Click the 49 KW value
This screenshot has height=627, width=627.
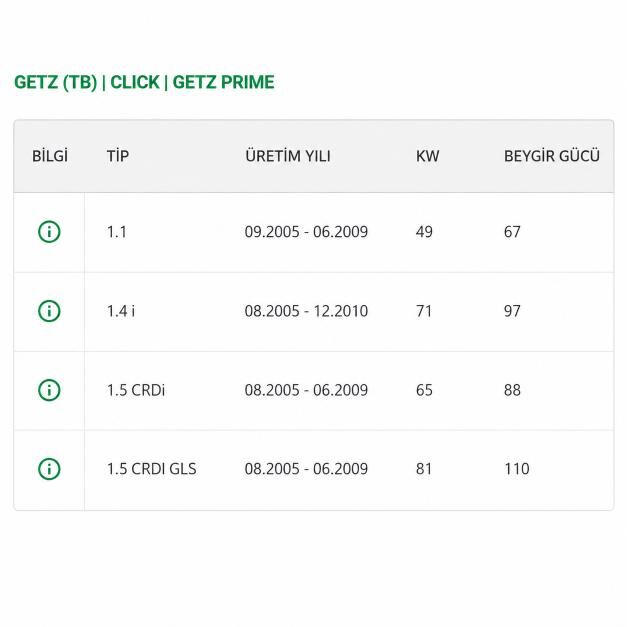(424, 232)
